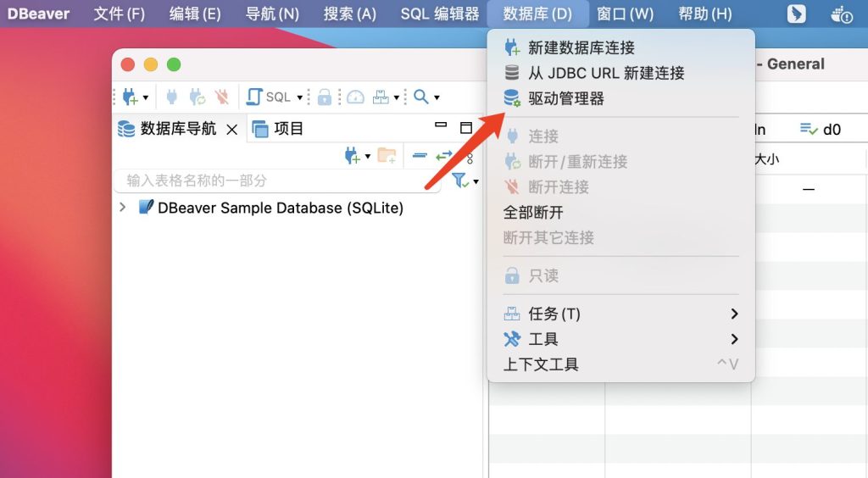868x478 pixels.
Task: Open the 任务 (T) submenu
Action: pyautogui.click(x=621, y=314)
